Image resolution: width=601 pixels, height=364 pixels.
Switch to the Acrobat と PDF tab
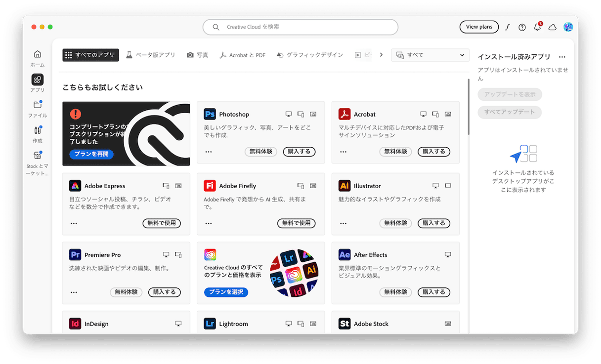[x=243, y=55]
